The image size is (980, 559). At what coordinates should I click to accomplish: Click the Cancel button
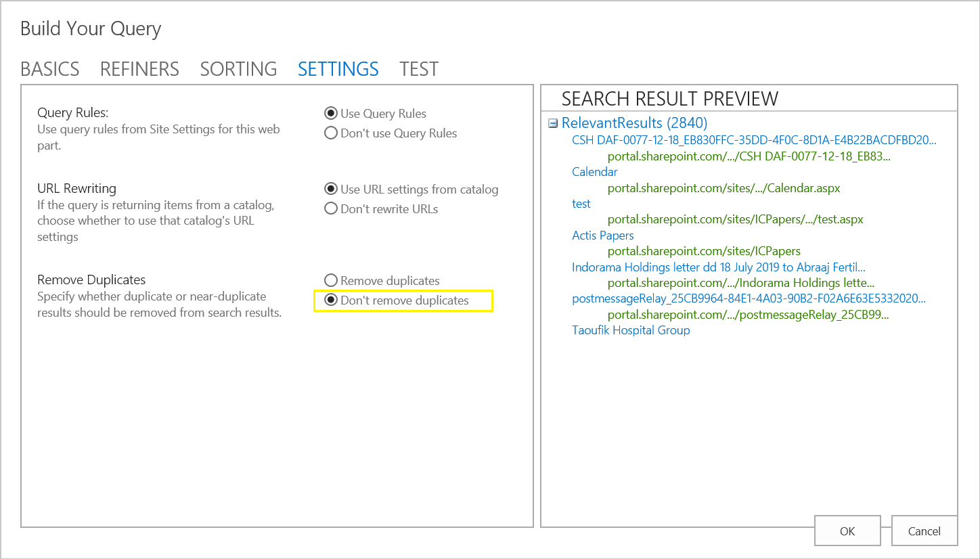point(925,531)
